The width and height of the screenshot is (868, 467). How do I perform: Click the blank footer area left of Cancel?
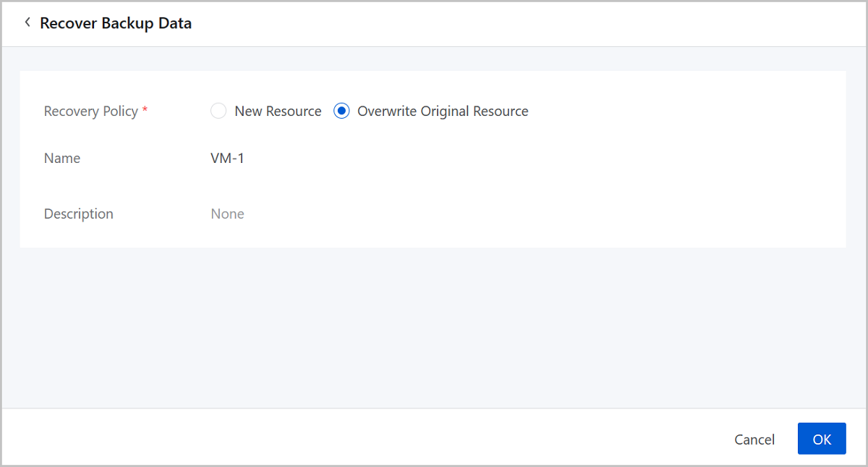click(x=362, y=439)
